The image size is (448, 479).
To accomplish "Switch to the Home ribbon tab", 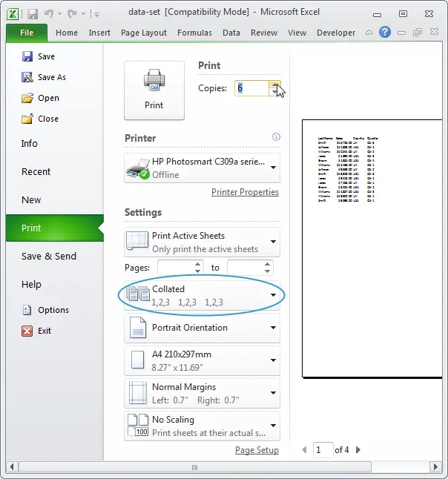I will [x=67, y=33].
